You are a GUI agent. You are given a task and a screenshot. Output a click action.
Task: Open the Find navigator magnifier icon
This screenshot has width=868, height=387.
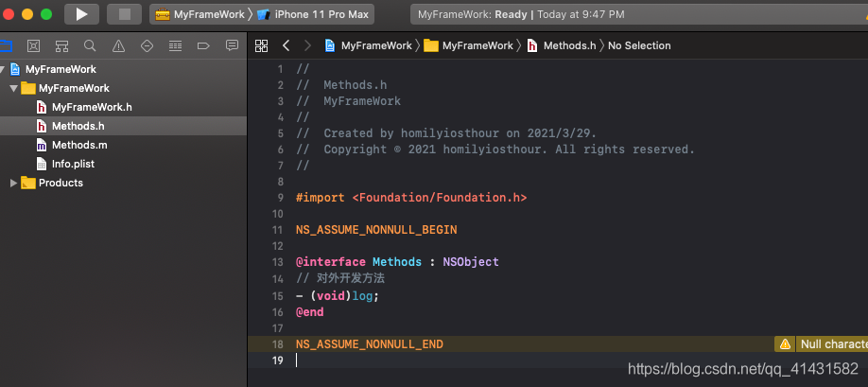(x=90, y=45)
